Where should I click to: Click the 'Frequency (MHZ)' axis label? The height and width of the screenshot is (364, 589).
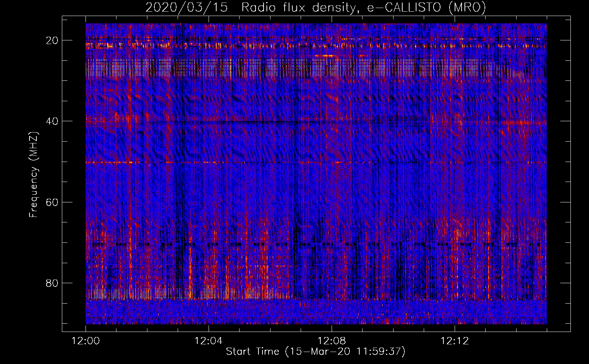point(33,174)
